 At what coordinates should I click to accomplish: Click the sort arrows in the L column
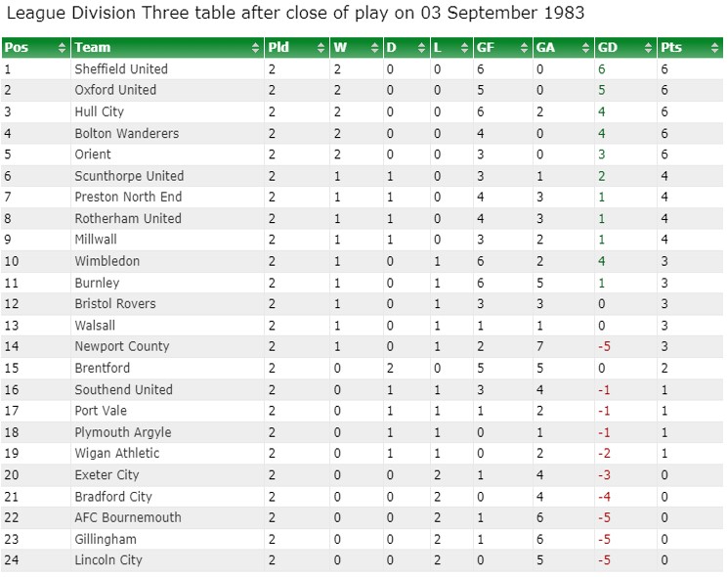click(x=465, y=47)
